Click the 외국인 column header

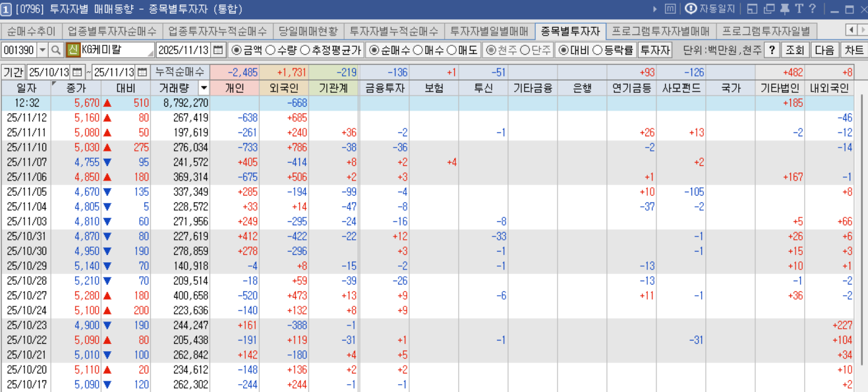coord(284,88)
